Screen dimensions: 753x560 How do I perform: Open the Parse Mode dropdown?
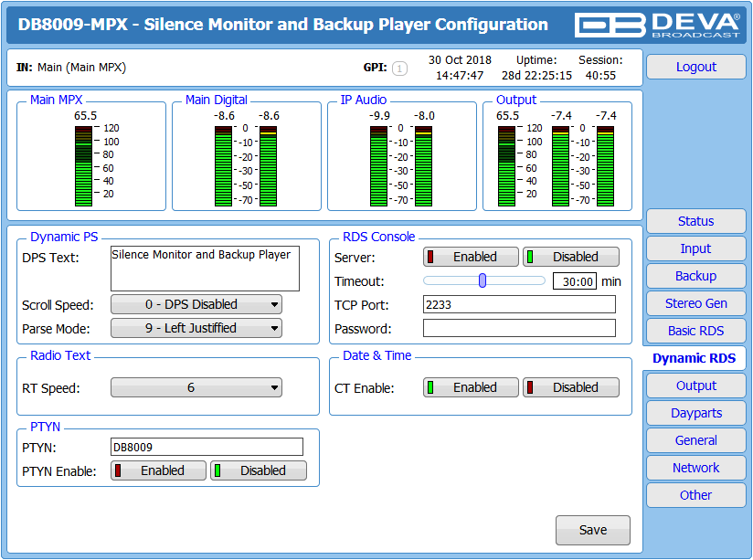coord(196,329)
